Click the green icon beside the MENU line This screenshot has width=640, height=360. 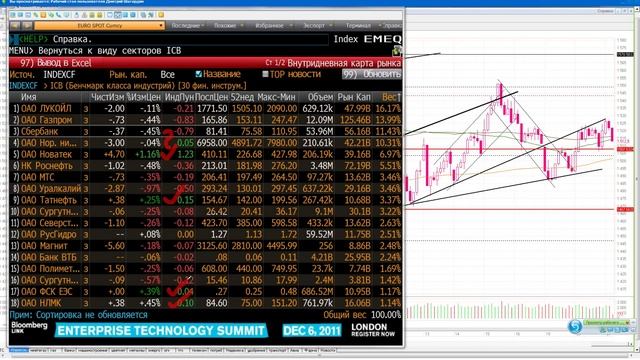[x=396, y=51]
